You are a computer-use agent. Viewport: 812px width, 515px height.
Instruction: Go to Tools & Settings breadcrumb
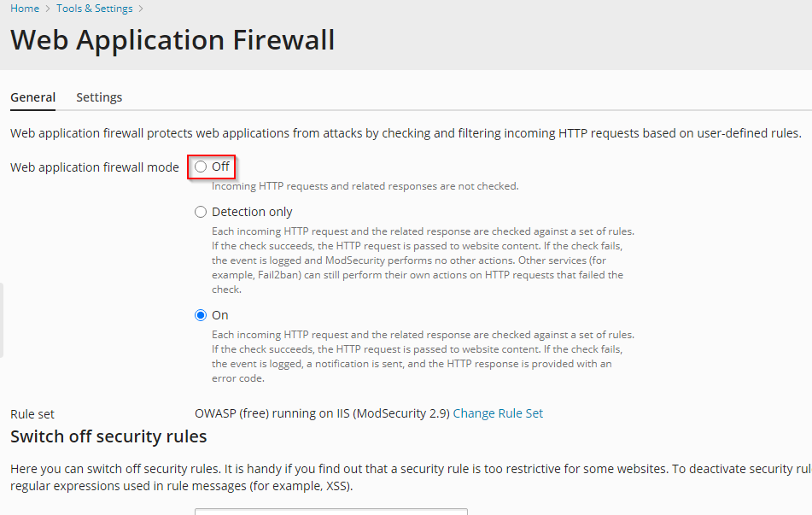click(94, 9)
